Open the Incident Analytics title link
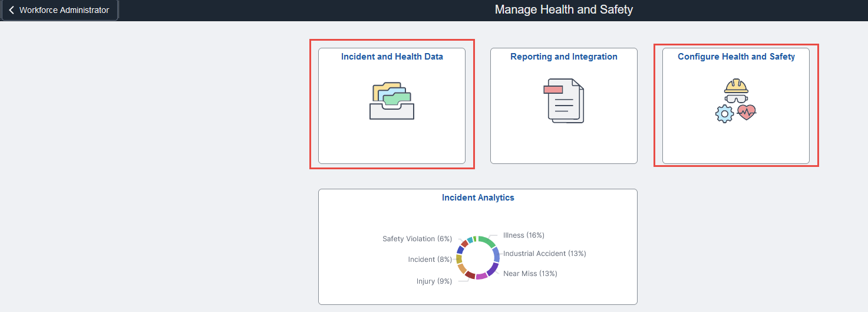Screen dimensions: 868x312 click(478, 198)
